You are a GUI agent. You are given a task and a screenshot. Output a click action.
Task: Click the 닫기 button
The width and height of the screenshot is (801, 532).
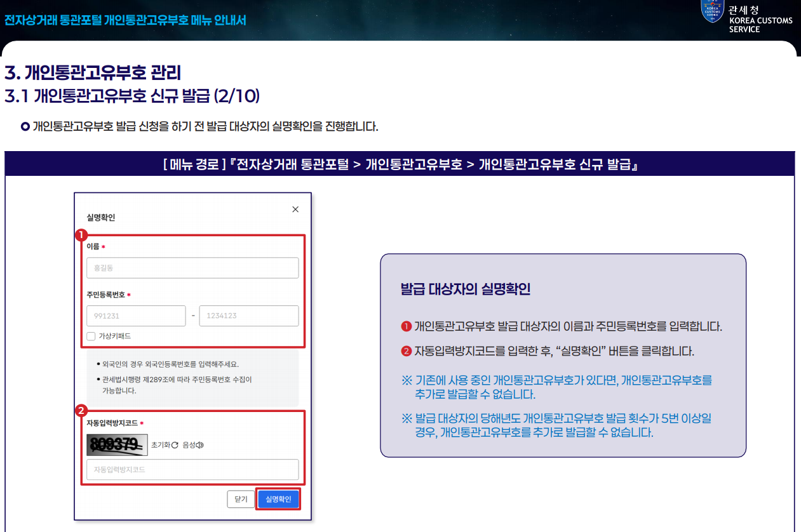coord(241,499)
